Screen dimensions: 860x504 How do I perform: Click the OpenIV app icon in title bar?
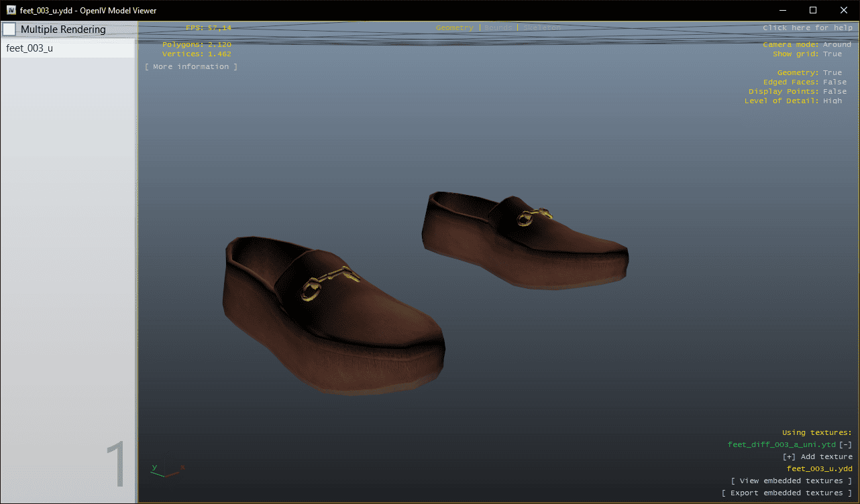pyautogui.click(x=11, y=10)
